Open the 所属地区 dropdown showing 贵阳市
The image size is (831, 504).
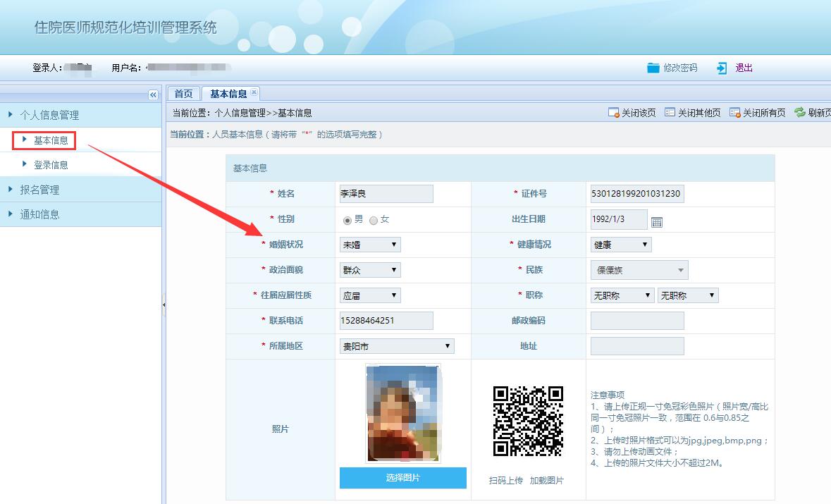(x=396, y=346)
